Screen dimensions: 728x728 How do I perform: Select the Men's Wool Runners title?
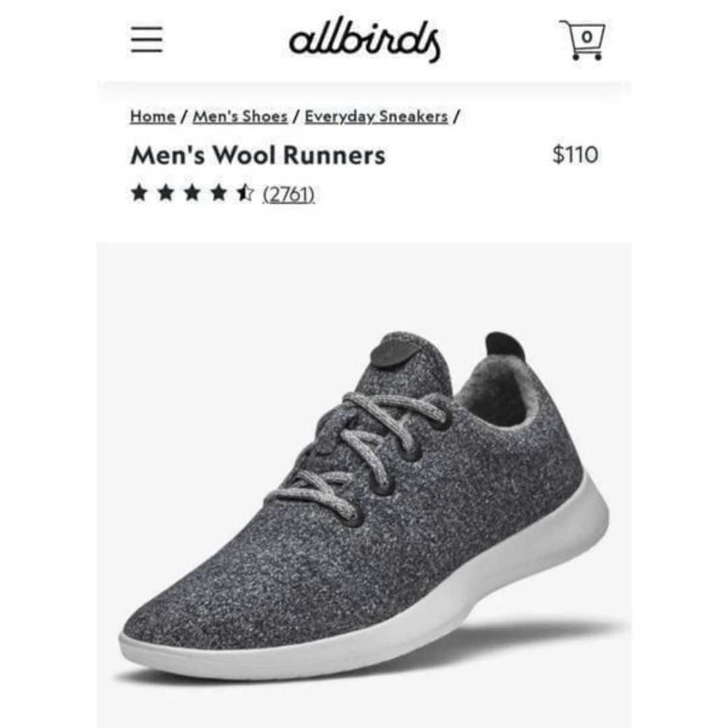(257, 155)
